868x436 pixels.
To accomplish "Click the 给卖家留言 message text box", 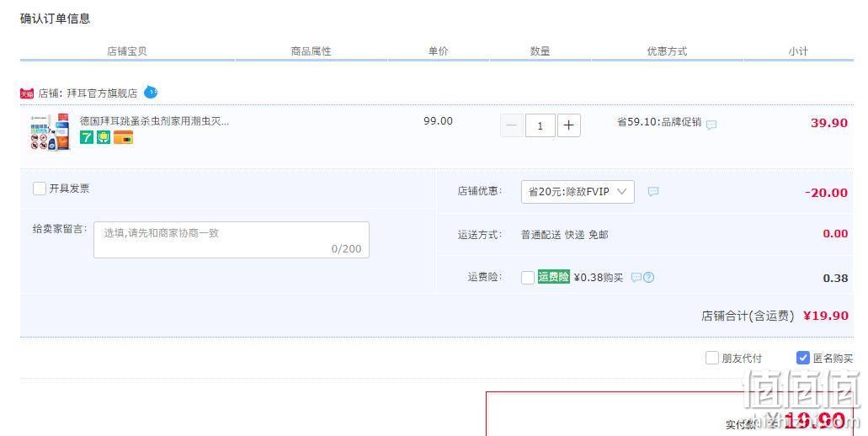I will pyautogui.click(x=232, y=240).
